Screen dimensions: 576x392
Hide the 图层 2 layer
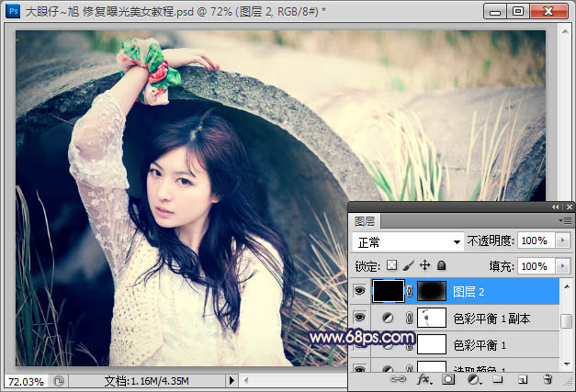pos(359,291)
